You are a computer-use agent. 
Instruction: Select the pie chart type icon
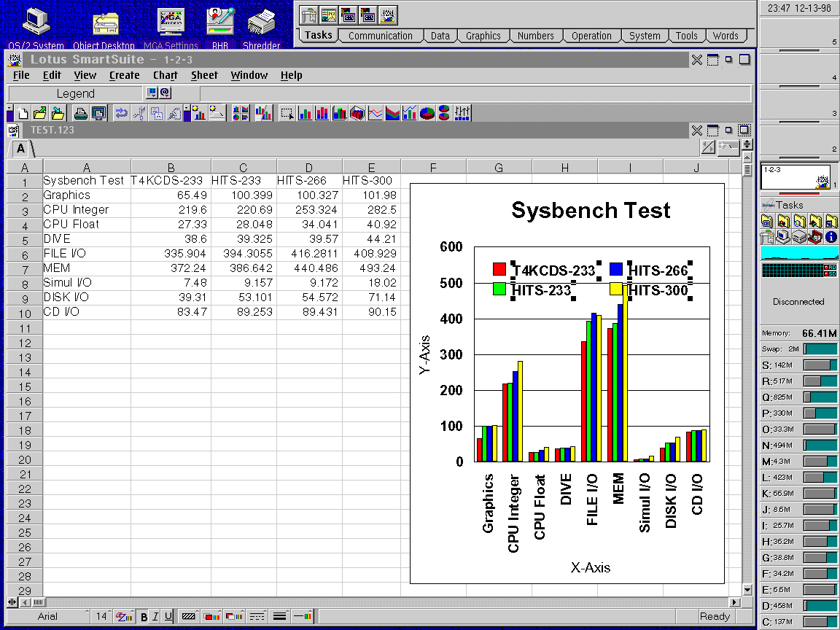[427, 113]
